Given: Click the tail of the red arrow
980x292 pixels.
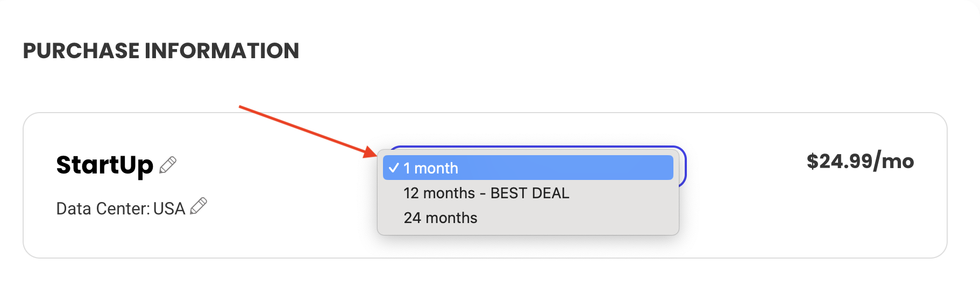Looking at the screenshot, I should pyautogui.click(x=241, y=107).
